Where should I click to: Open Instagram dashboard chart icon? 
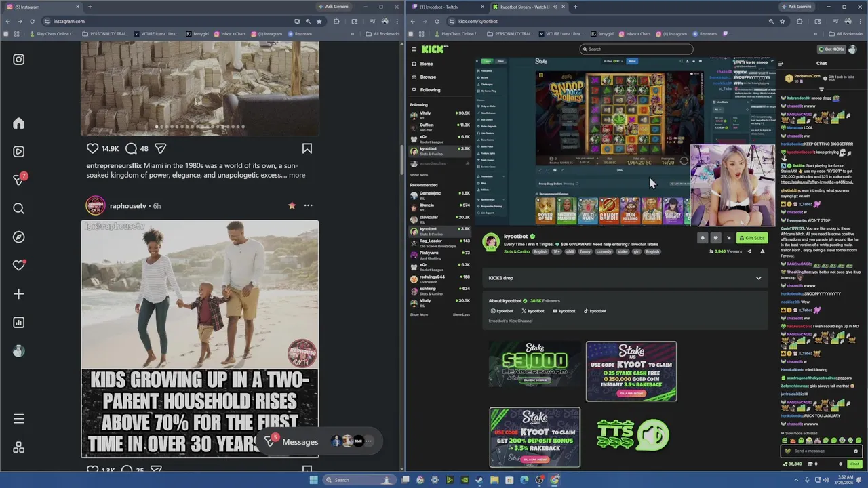19,323
